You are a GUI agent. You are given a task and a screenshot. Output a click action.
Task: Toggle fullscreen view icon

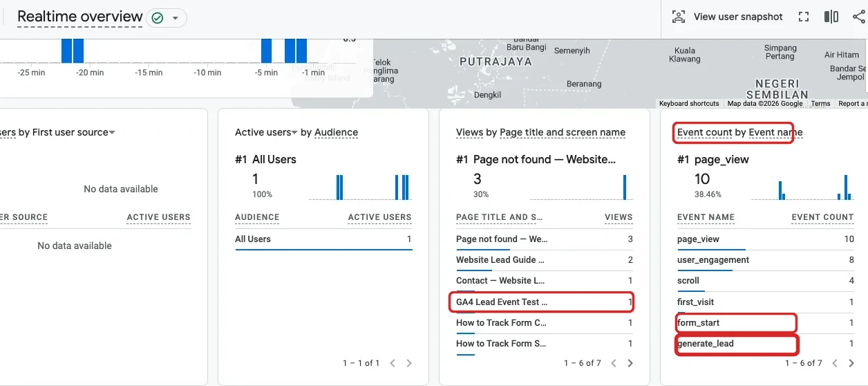point(803,17)
